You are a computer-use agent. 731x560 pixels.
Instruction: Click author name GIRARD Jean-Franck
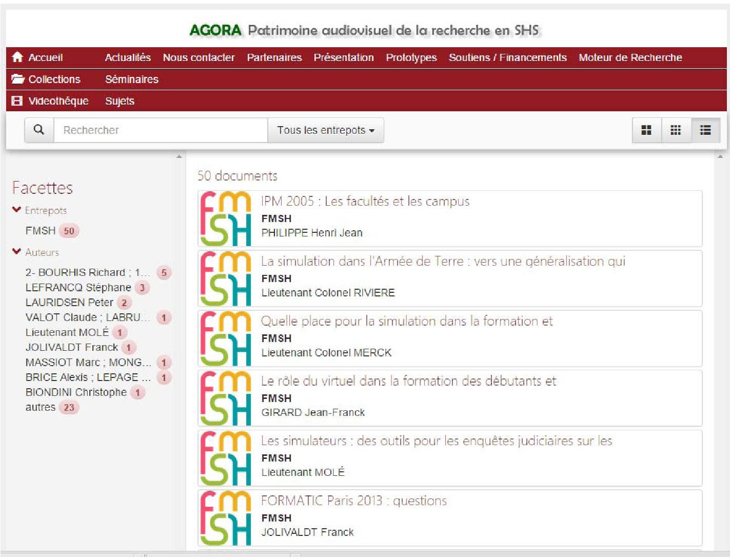click(313, 413)
